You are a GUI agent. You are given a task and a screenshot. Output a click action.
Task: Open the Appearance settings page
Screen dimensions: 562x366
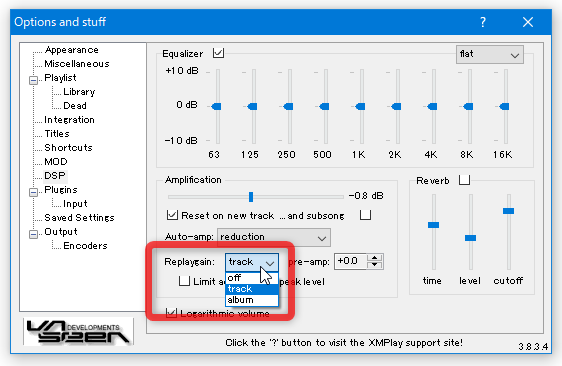[x=72, y=50]
